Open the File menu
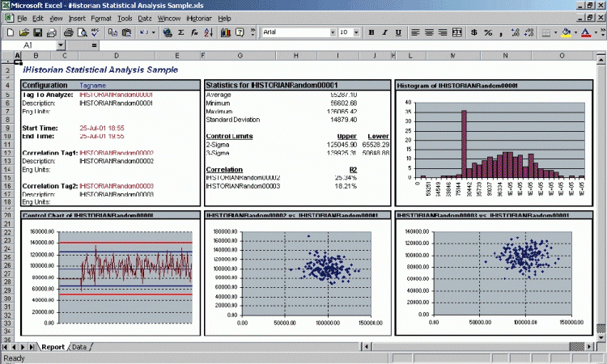 [x=22, y=18]
